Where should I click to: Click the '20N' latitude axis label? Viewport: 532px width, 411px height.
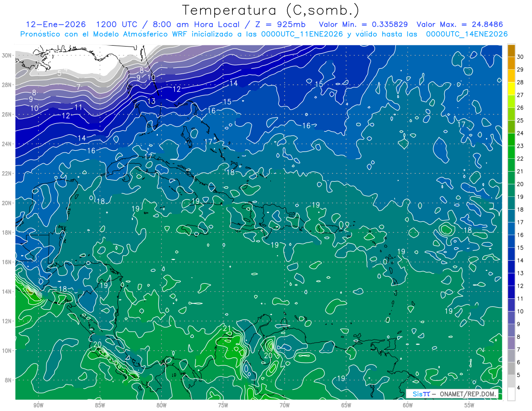click(6, 203)
